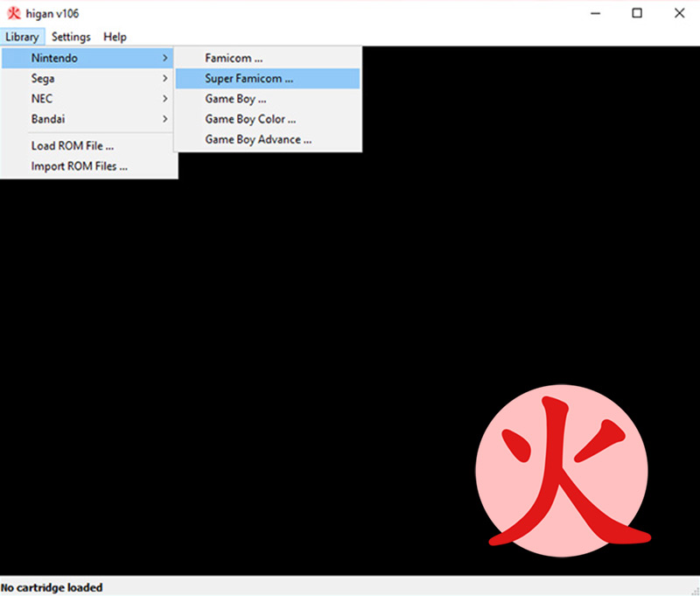The height and width of the screenshot is (596, 700).
Task: Choose Load ROM File option
Action: [x=87, y=146]
